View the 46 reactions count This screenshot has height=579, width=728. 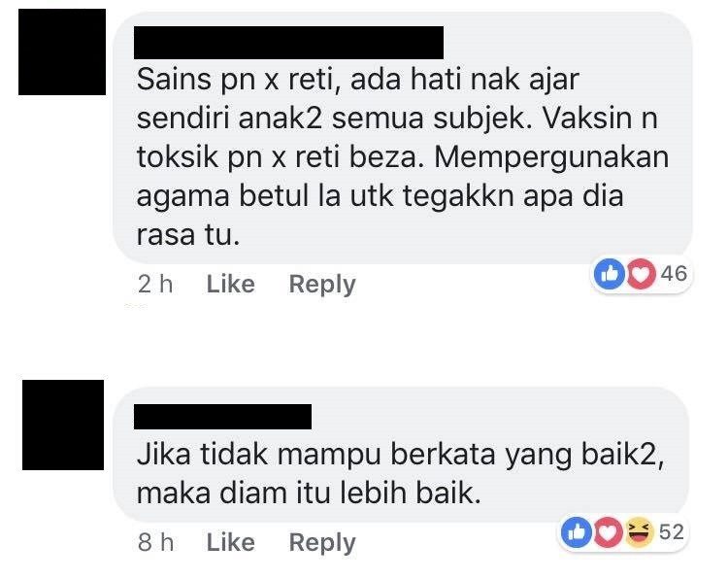pos(674,274)
